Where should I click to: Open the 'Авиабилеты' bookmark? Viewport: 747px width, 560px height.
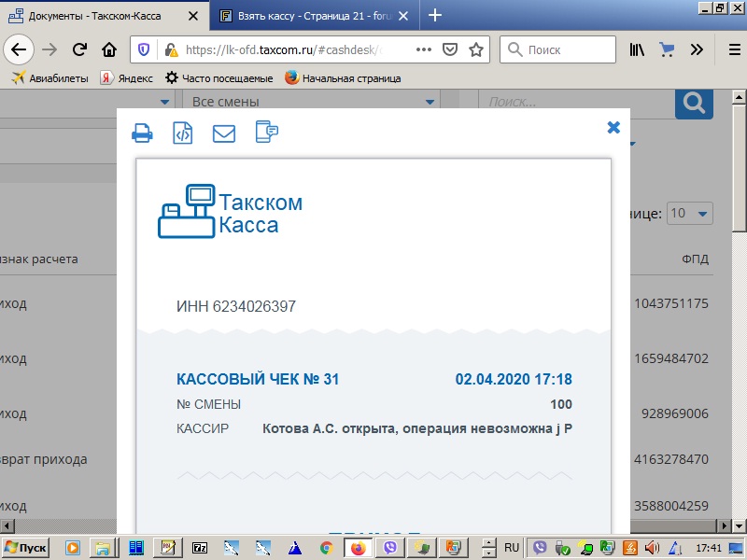pyautogui.click(x=49, y=78)
